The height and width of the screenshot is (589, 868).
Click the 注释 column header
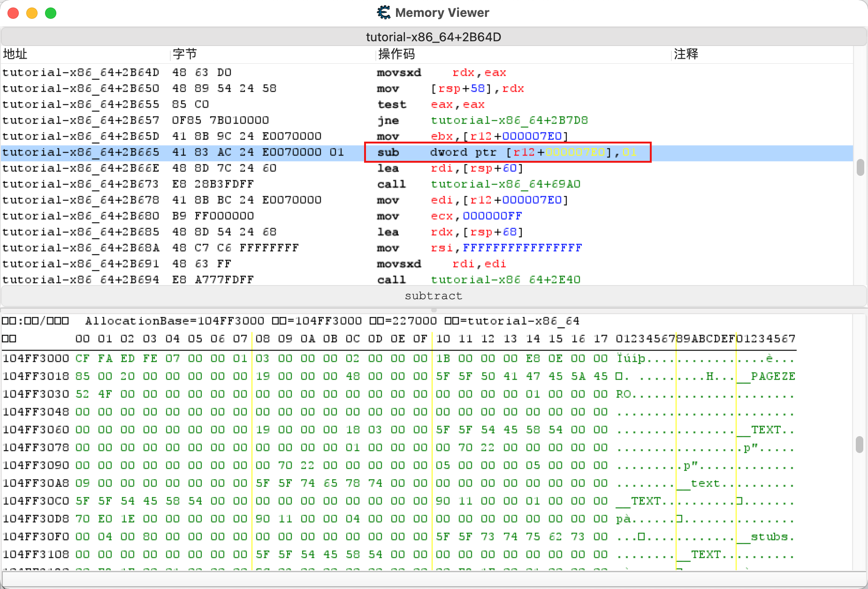[762, 54]
